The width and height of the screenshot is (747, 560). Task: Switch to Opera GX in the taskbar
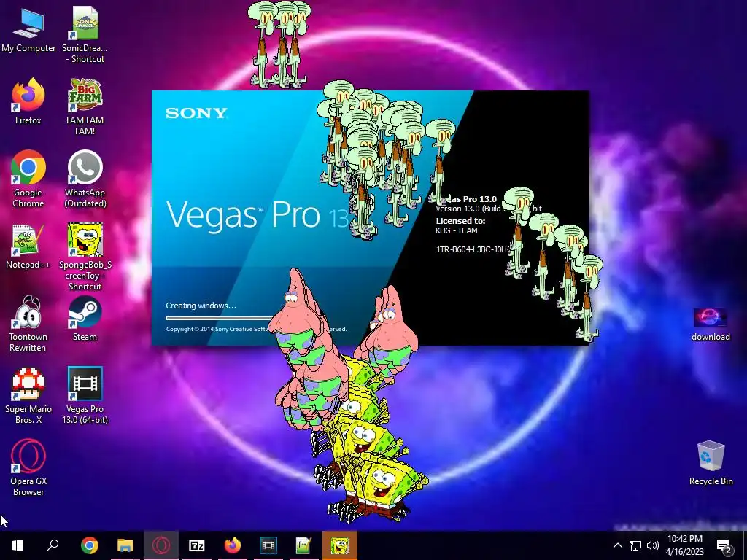coord(161,545)
